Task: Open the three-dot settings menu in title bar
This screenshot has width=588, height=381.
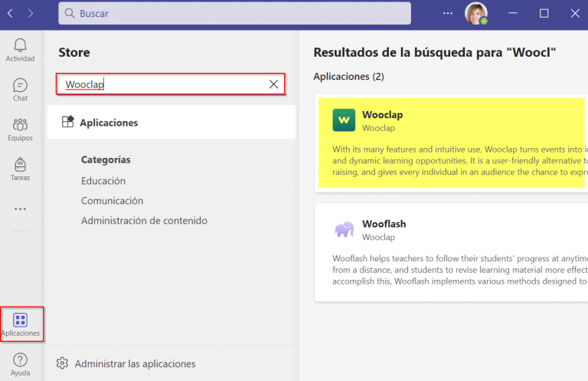Action: [447, 13]
